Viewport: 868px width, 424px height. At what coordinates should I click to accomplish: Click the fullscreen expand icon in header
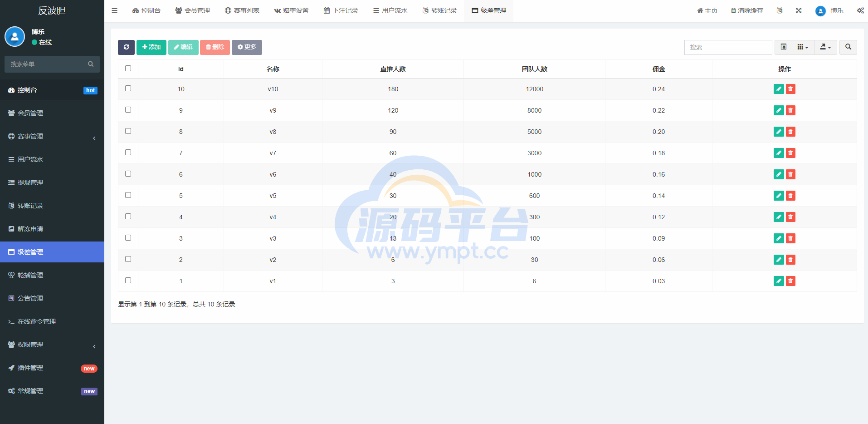pos(799,10)
